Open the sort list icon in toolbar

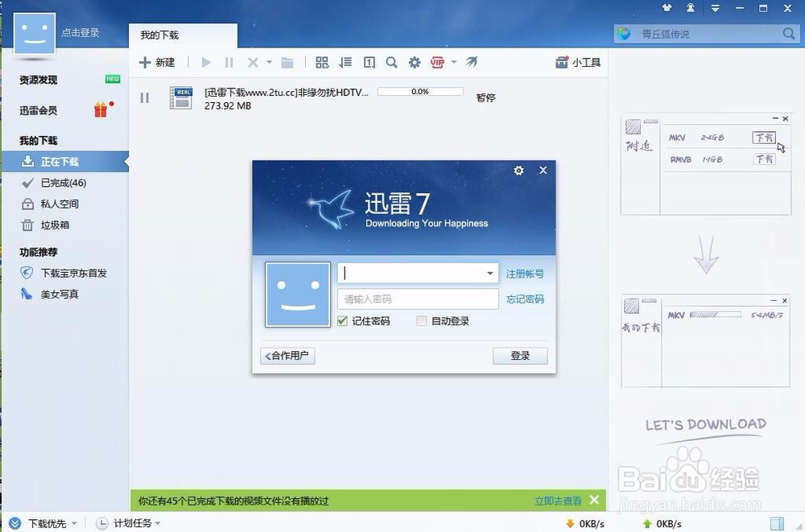pos(345,62)
